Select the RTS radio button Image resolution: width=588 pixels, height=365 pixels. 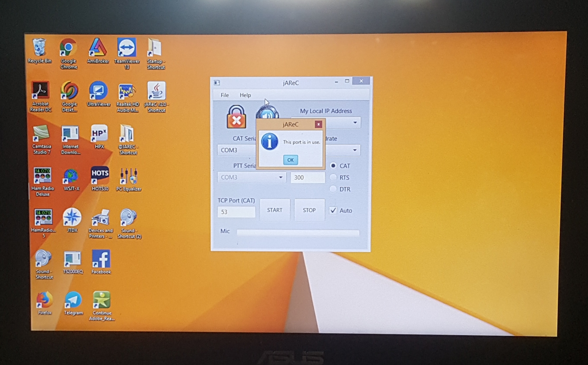[333, 178]
